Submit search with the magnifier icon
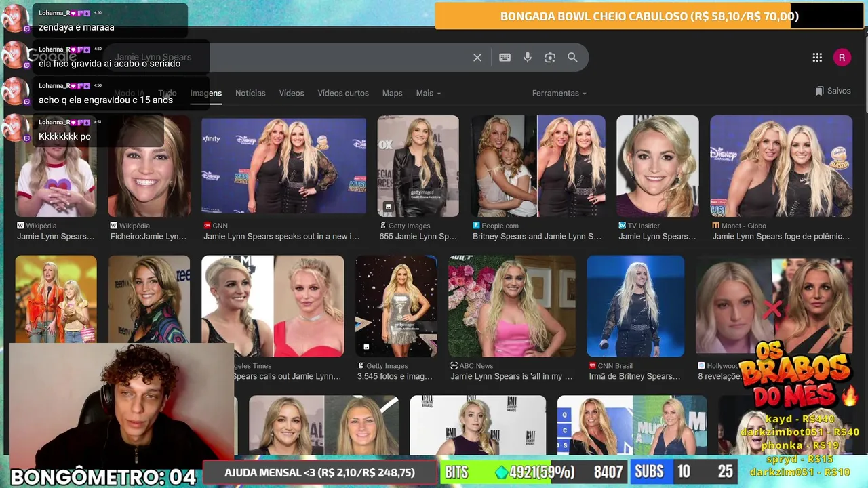The width and height of the screenshot is (868, 488). (x=572, y=58)
